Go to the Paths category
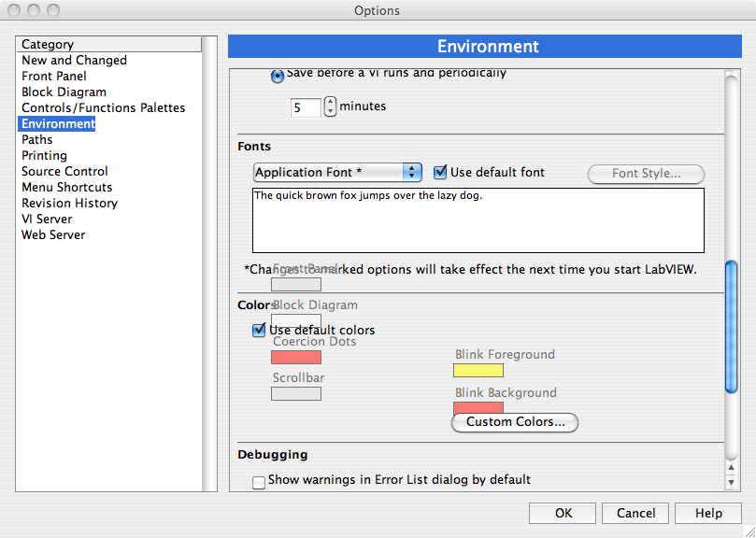756x538 pixels. 37,140
